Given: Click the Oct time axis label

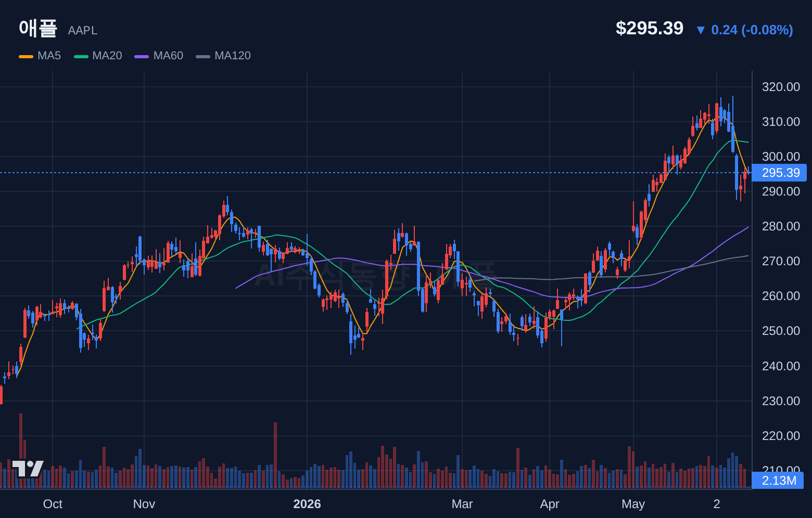Looking at the screenshot, I should (x=53, y=504).
